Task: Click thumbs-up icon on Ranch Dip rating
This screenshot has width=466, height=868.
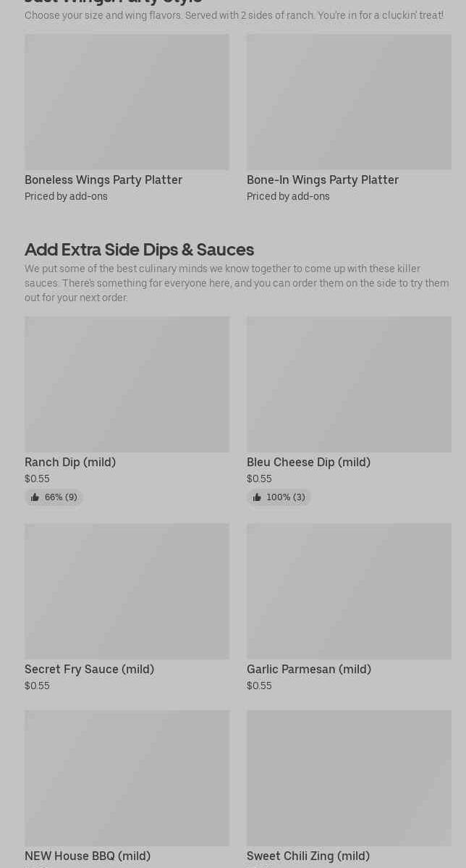Action: pos(35,497)
